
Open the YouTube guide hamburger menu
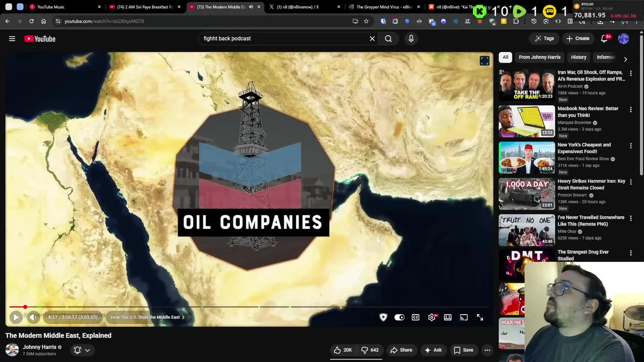[x=12, y=39]
